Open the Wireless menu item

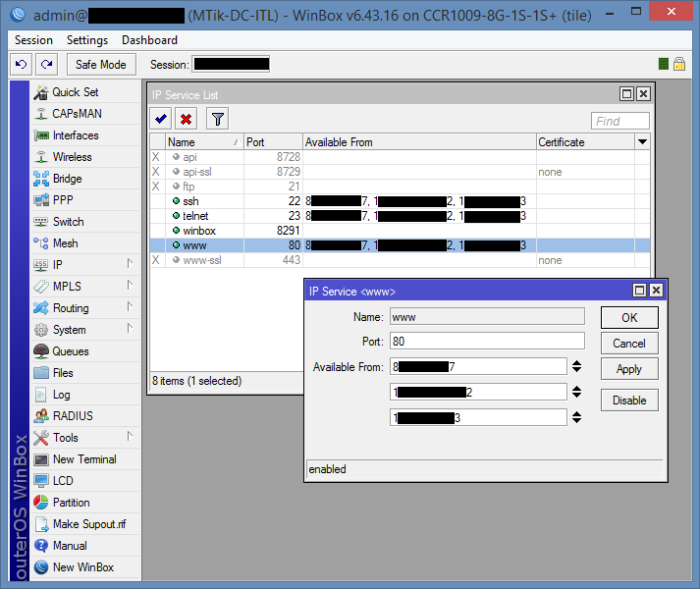coord(84,157)
